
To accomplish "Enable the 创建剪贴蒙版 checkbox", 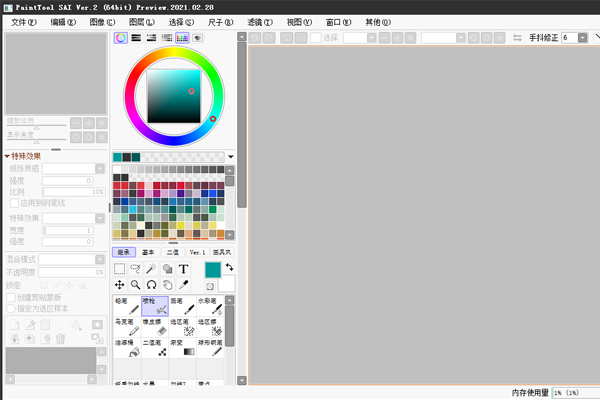I will [x=11, y=297].
